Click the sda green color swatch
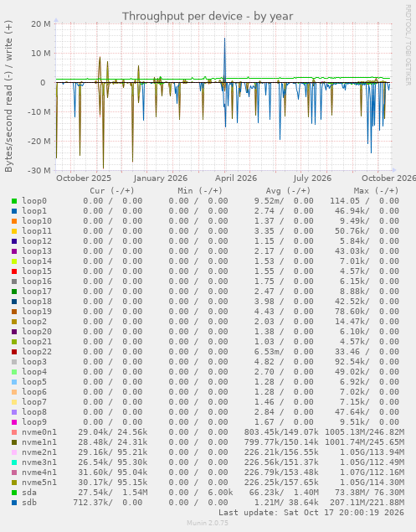Image resolution: width=416 pixels, height=532 pixels. pos(14,493)
